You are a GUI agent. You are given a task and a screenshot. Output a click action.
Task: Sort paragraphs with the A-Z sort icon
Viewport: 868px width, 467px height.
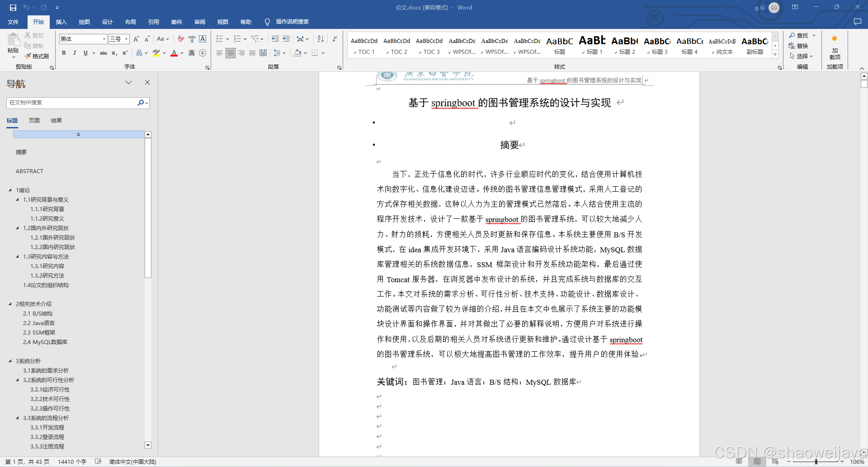click(x=321, y=39)
